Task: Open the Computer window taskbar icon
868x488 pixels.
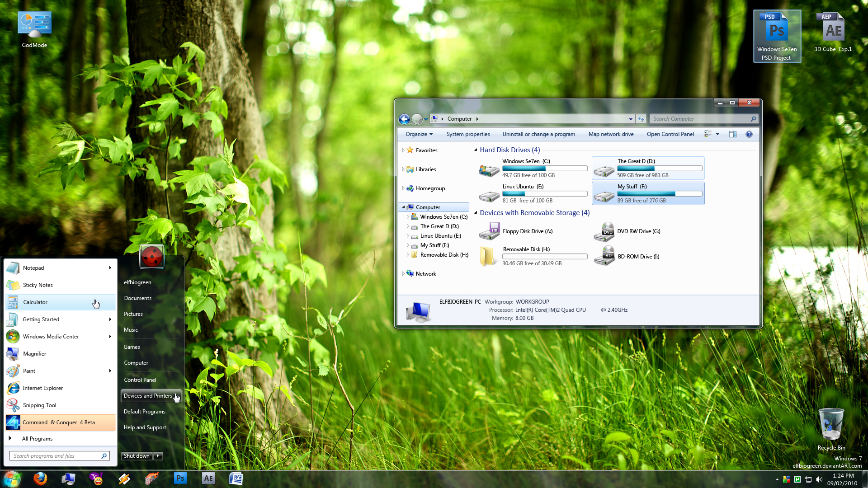Action: pyautogui.click(x=68, y=479)
